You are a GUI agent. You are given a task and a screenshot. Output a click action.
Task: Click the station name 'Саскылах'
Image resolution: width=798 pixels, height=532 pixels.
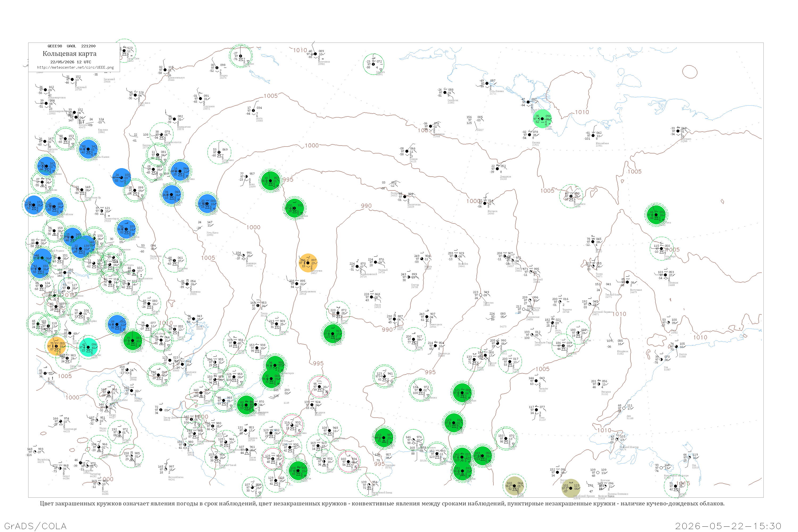[x=453, y=100]
